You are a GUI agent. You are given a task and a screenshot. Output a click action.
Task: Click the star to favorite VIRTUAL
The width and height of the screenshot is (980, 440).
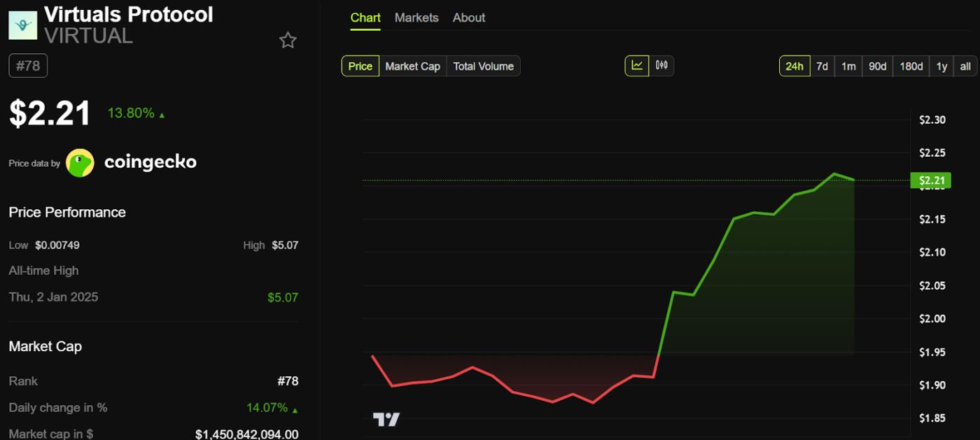click(288, 40)
